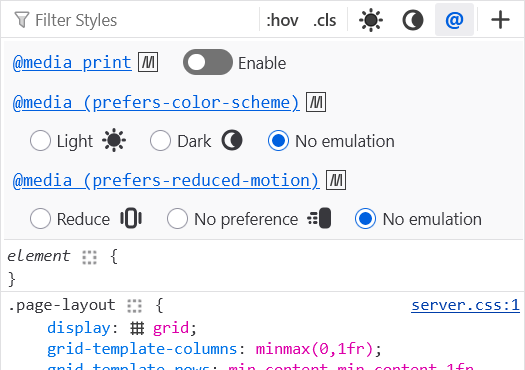
Task: Toggle the grid overlay icon beside grid
Action: point(137,328)
